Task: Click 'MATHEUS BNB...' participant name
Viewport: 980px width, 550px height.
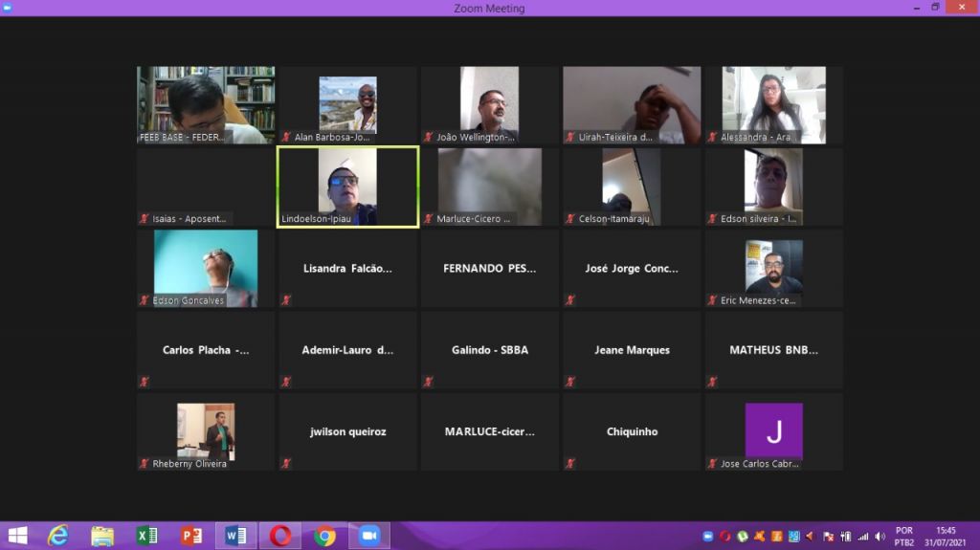Action: tap(773, 350)
